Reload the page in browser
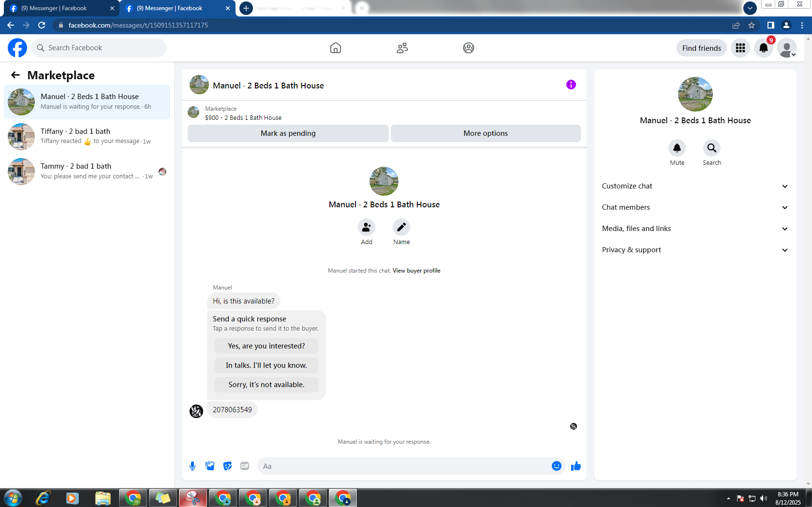This screenshot has height=507, width=812. pyautogui.click(x=42, y=25)
